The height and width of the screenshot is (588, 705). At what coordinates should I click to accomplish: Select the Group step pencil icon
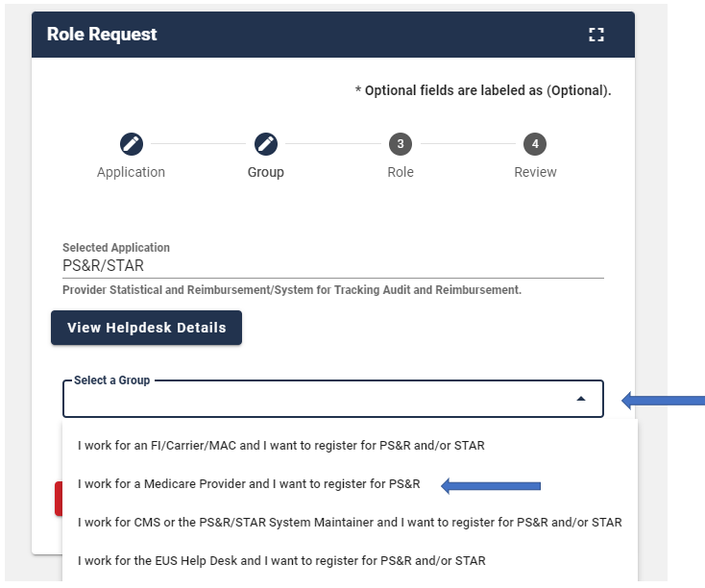[266, 144]
